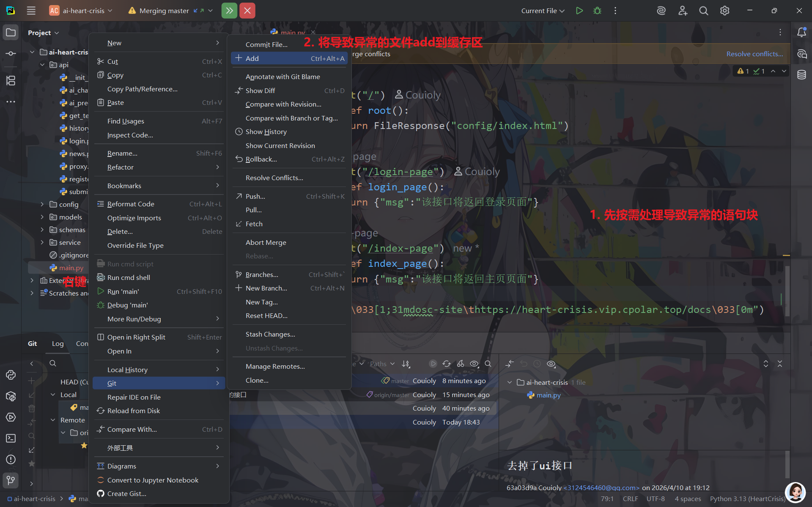
Task: Choose Add in the Git submenu
Action: [x=289, y=58]
